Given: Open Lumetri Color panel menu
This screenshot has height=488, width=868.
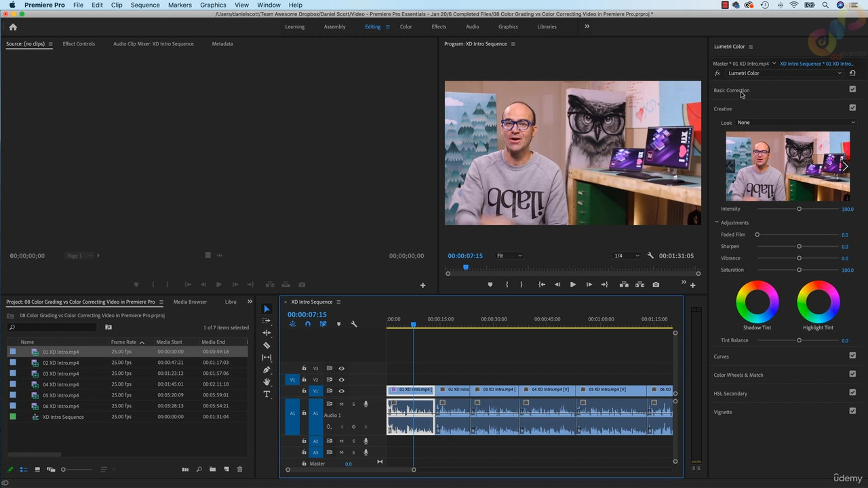Looking at the screenshot, I should 751,47.
